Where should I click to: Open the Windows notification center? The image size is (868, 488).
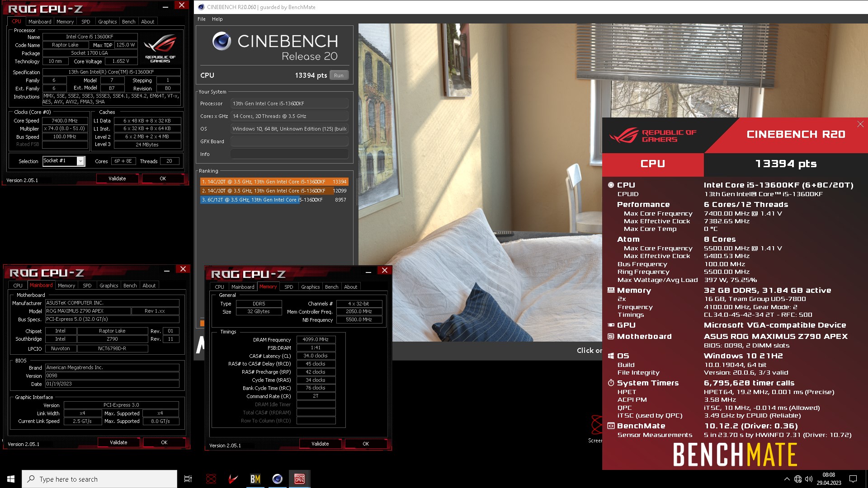[853, 479]
